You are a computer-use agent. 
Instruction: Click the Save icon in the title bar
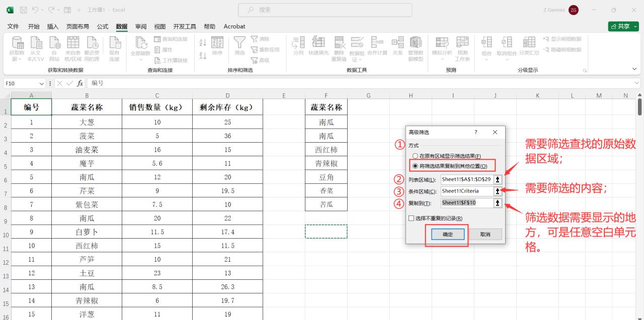23,10
